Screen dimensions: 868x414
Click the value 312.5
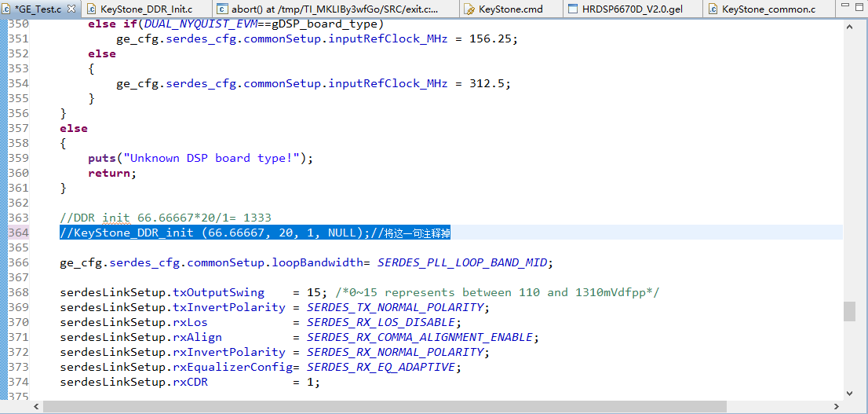[487, 84]
